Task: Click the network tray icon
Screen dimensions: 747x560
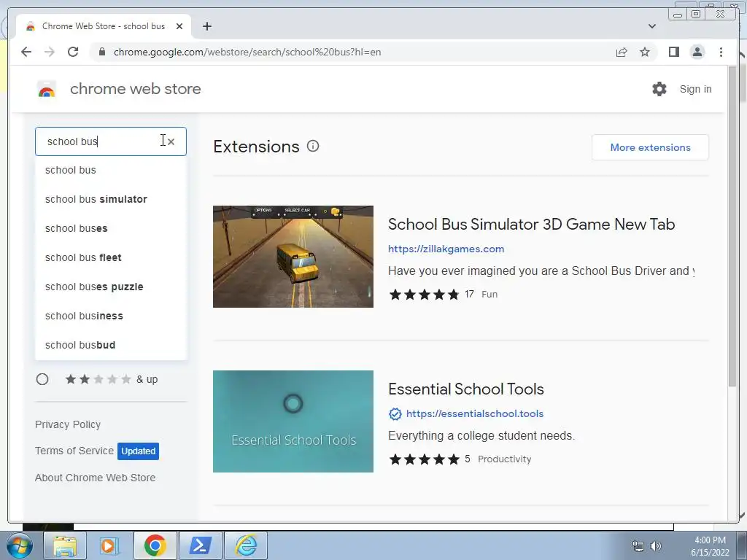Action: click(x=638, y=546)
